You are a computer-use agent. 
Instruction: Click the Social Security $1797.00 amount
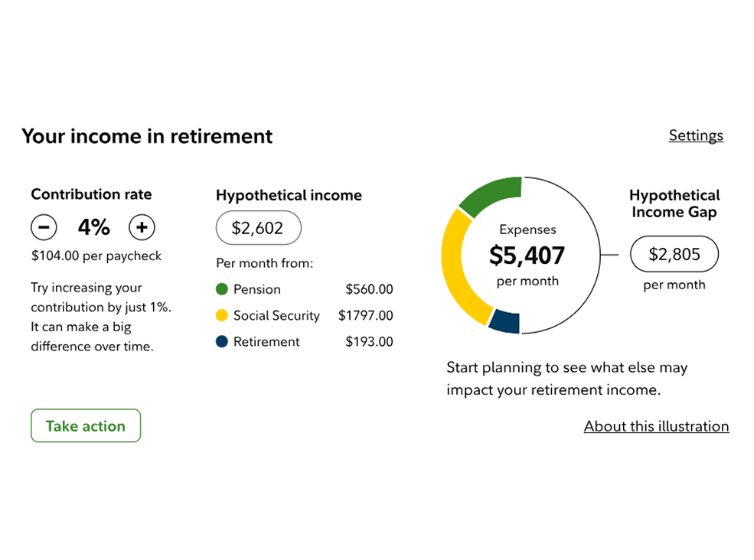coord(365,315)
